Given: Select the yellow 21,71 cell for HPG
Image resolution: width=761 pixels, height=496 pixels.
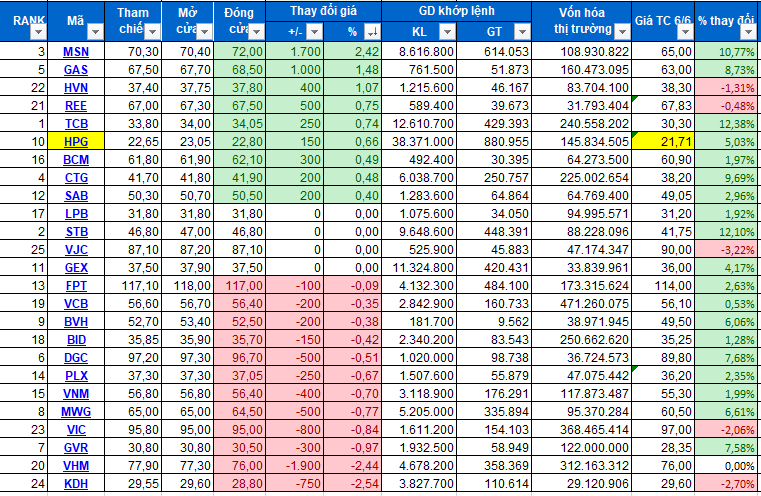Looking at the screenshot, I should [x=663, y=142].
